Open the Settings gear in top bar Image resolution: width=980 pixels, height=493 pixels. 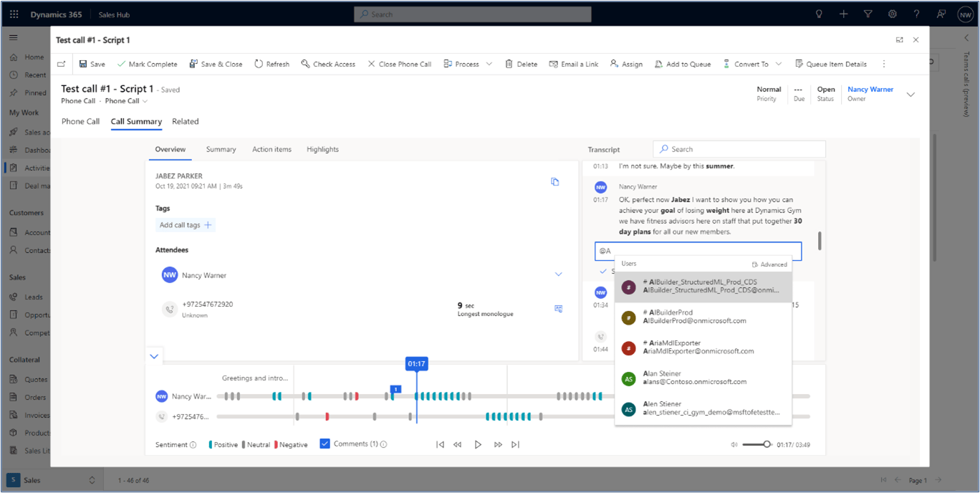pos(892,14)
